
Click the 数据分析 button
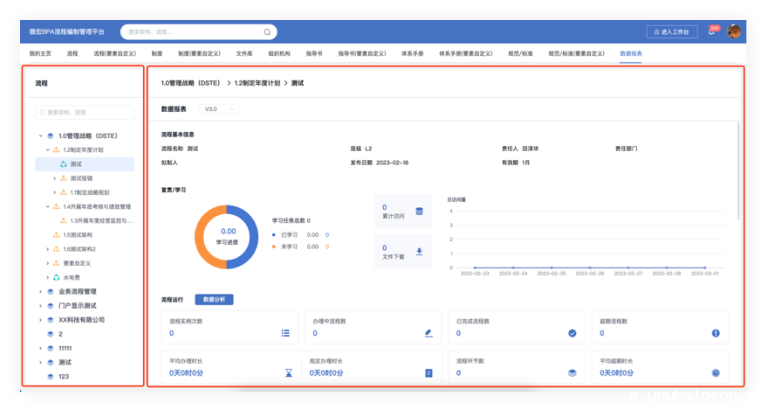(214, 298)
